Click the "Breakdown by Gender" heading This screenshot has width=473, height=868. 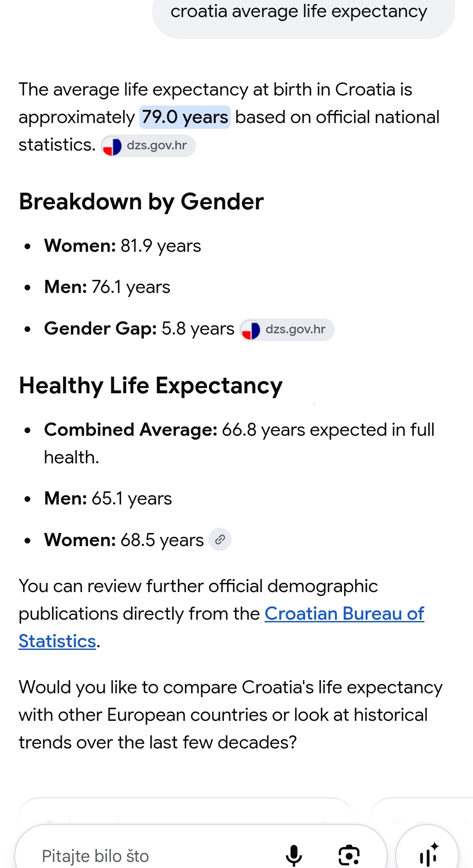coord(141,202)
